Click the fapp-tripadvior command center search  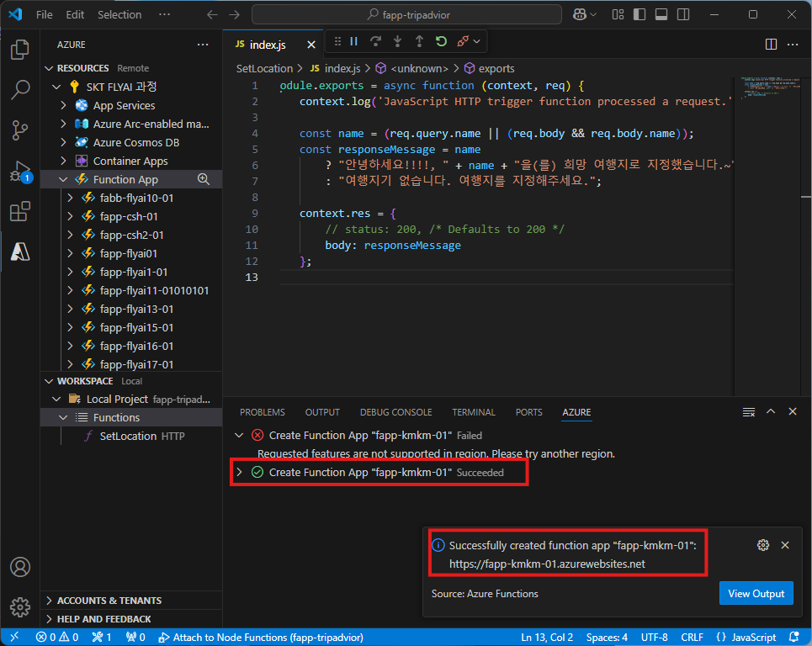(x=406, y=14)
